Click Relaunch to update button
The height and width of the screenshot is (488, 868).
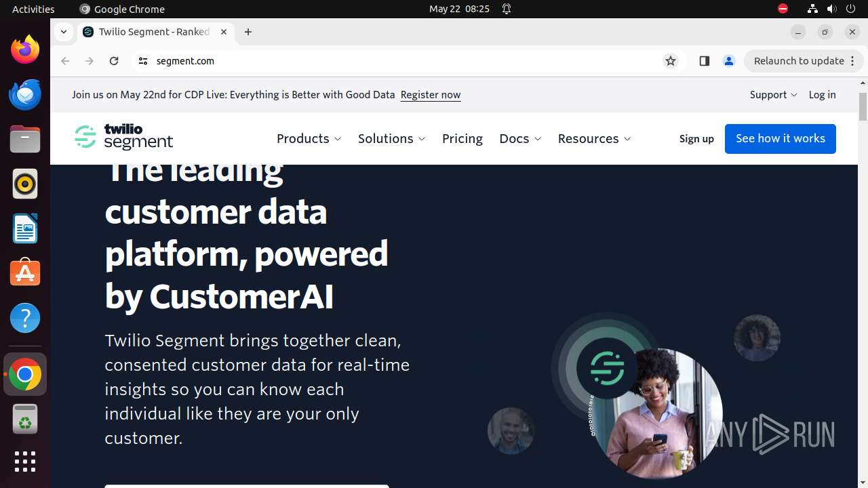click(804, 61)
